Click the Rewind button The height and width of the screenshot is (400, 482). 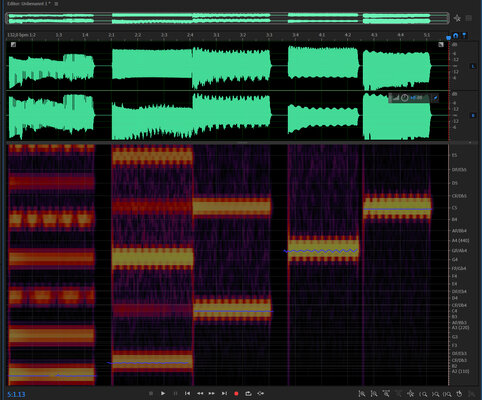(x=200, y=394)
